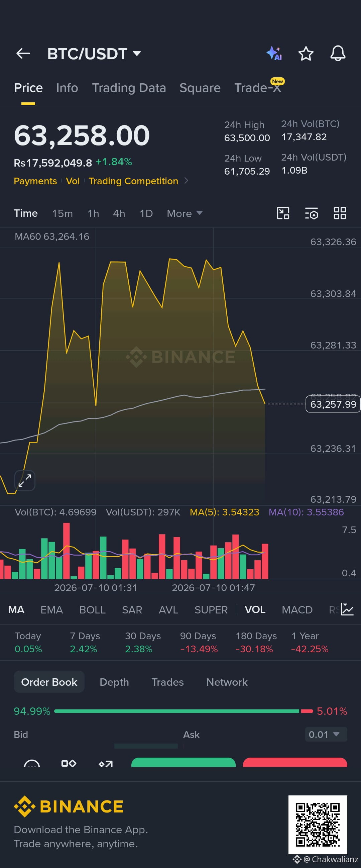The width and height of the screenshot is (361, 868).
Task: Switch to the Info tab
Action: (x=67, y=88)
